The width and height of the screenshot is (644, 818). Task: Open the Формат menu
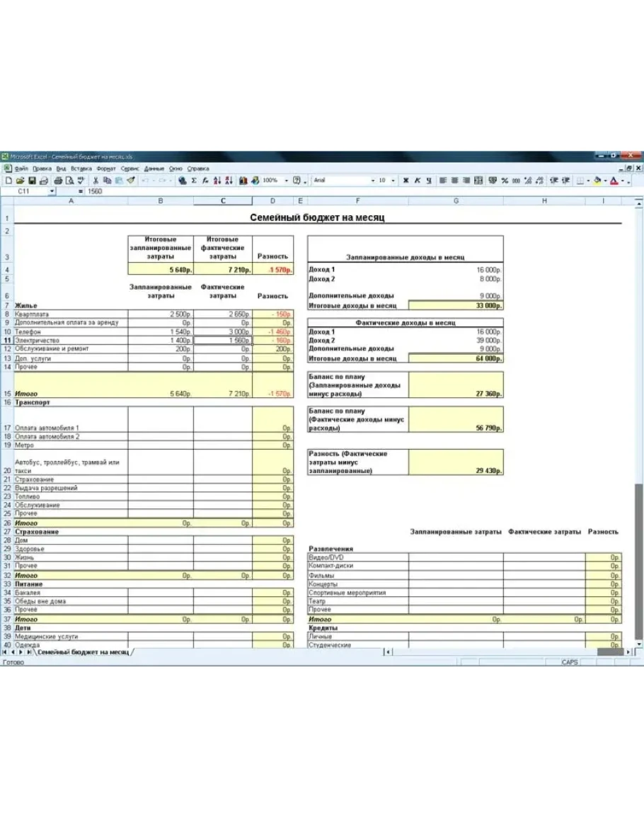click(x=106, y=169)
